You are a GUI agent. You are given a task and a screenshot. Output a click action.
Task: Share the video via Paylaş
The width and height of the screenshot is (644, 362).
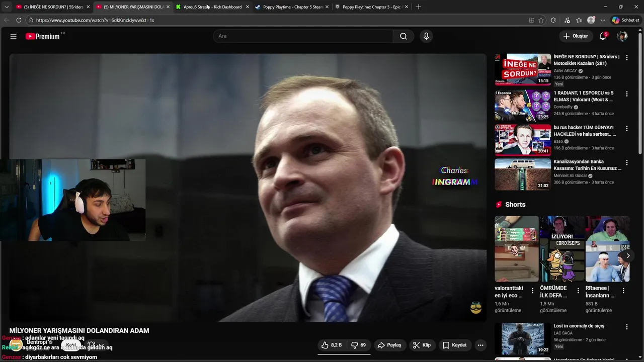coord(389,345)
